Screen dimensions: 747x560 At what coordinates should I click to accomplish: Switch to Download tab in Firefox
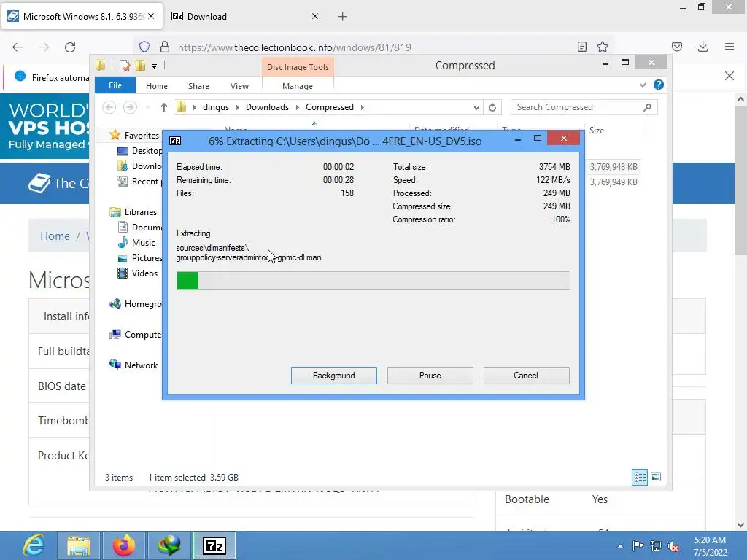point(244,17)
